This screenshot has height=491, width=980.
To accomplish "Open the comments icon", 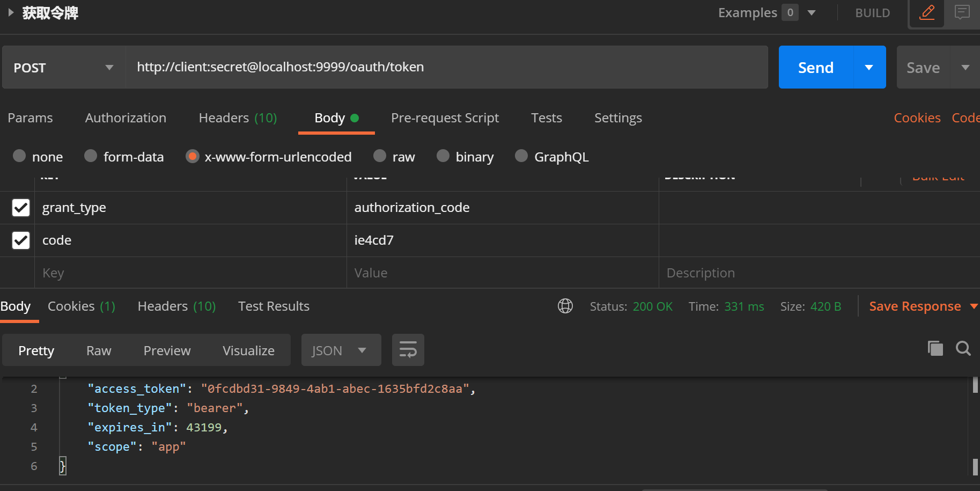I will pyautogui.click(x=962, y=12).
